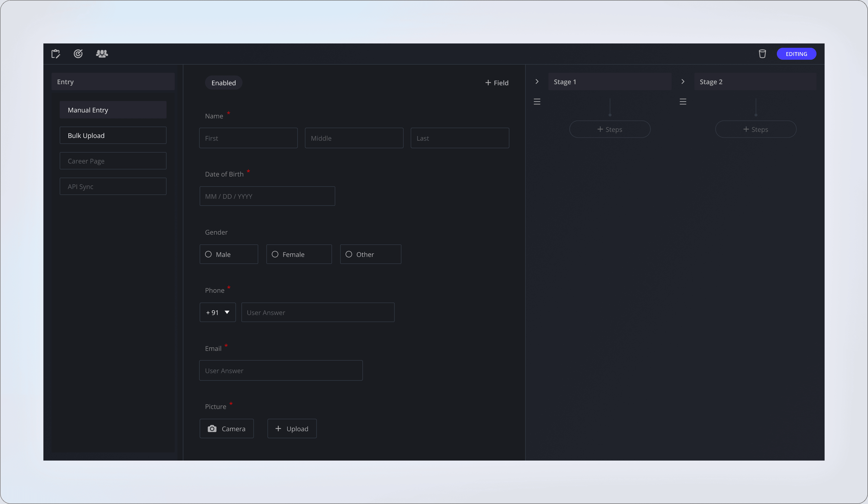
Task: Open the +91 country code dropdown
Action: click(x=218, y=312)
